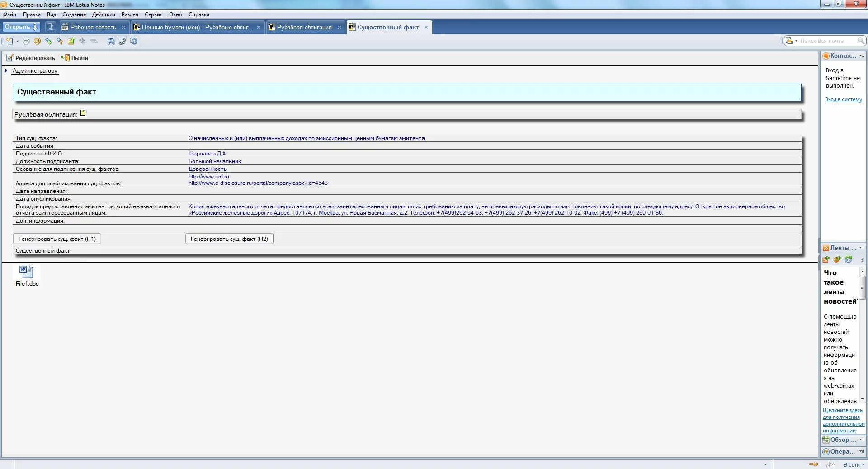Open the thumbnails view icon beside Открыть
The image size is (868, 469).
(x=51, y=27)
